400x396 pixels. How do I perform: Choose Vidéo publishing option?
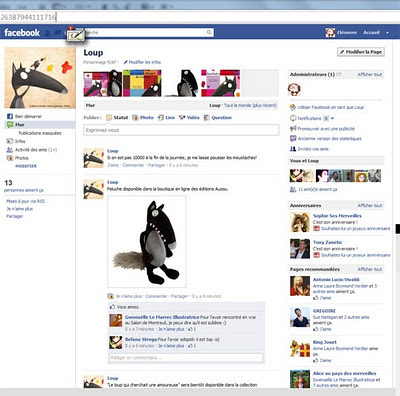(x=189, y=118)
